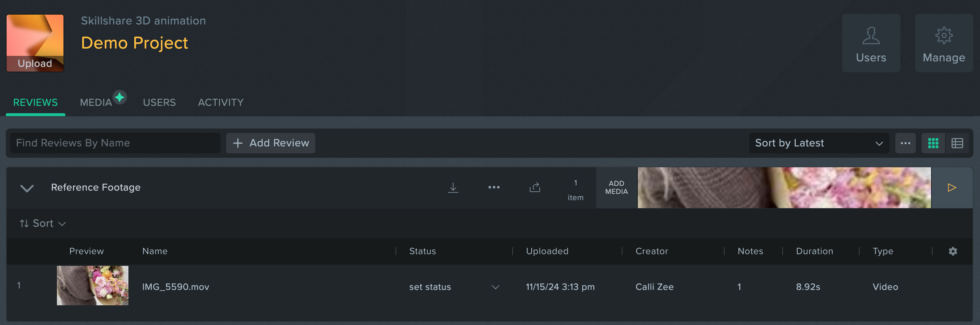Click the IMG_5590.mov file name
This screenshot has height=325, width=980.
point(176,287)
